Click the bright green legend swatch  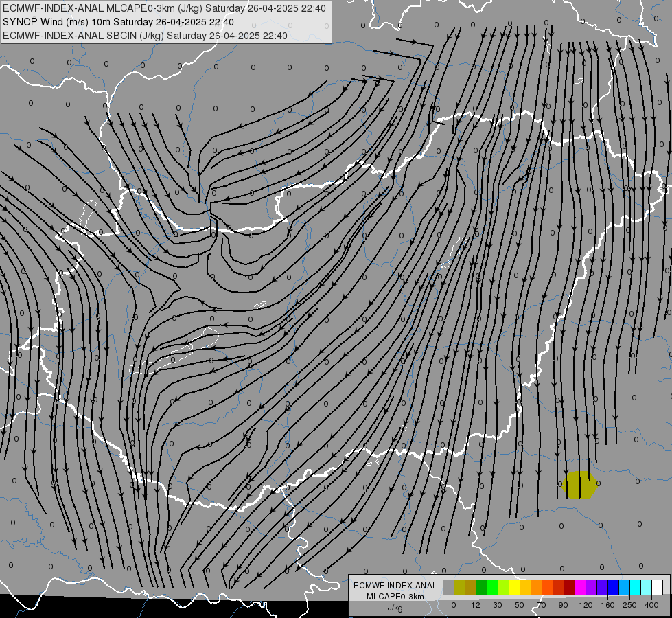[492, 587]
